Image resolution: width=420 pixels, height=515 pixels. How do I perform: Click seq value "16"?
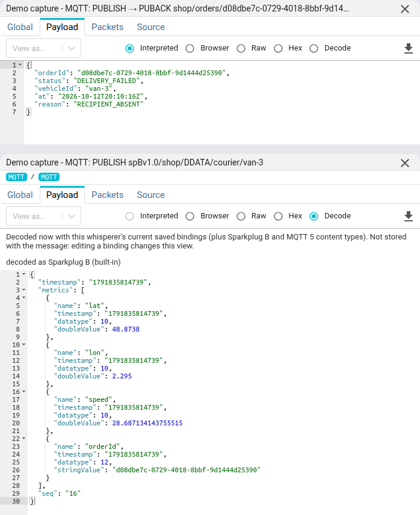(73, 493)
